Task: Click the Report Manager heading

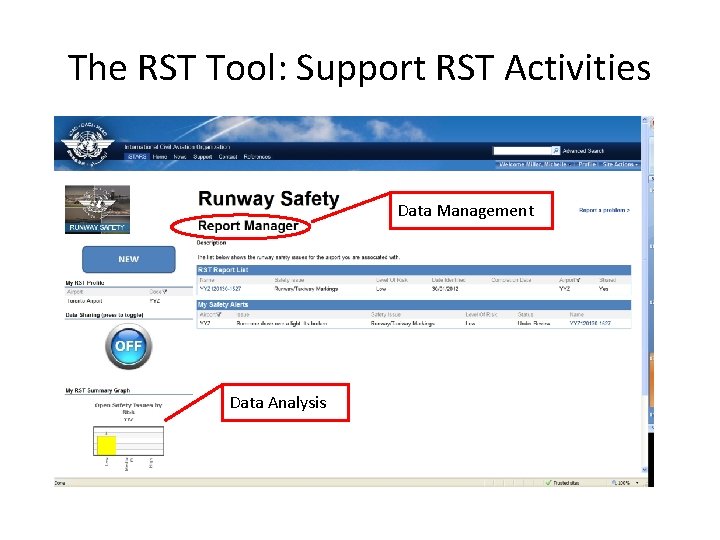Action: [x=248, y=226]
